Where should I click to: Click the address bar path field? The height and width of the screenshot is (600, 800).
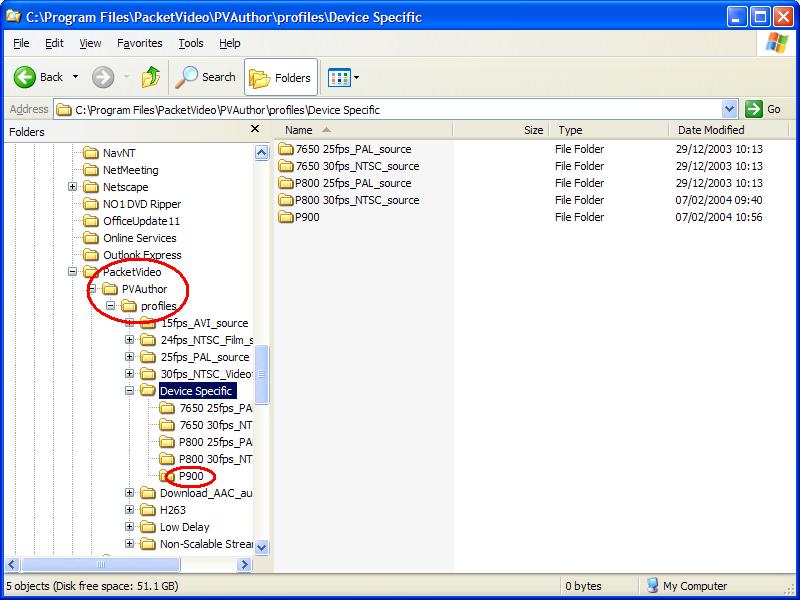point(388,109)
